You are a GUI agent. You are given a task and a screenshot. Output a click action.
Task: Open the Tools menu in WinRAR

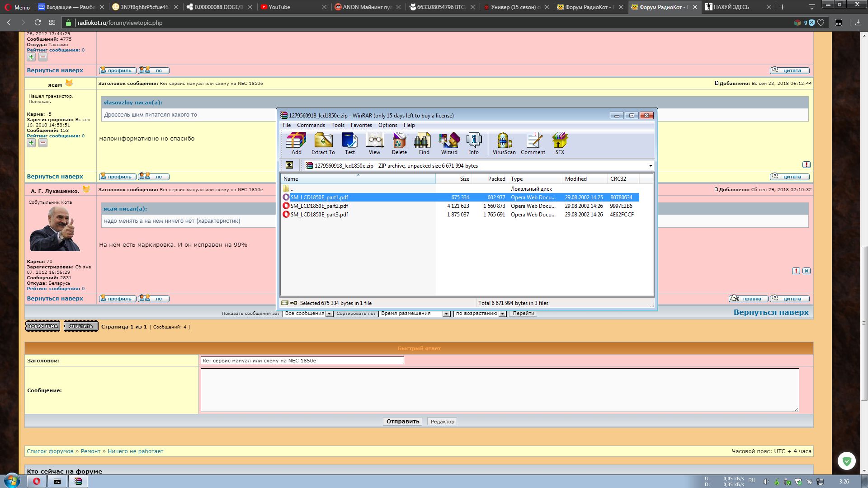point(338,125)
